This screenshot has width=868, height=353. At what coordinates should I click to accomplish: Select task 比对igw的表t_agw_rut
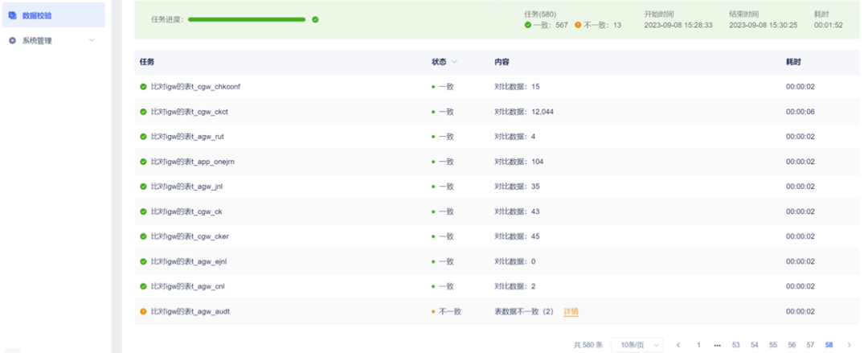(187, 137)
